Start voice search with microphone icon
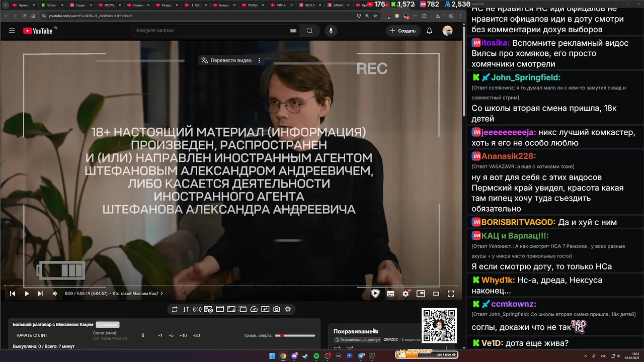 click(331, 31)
